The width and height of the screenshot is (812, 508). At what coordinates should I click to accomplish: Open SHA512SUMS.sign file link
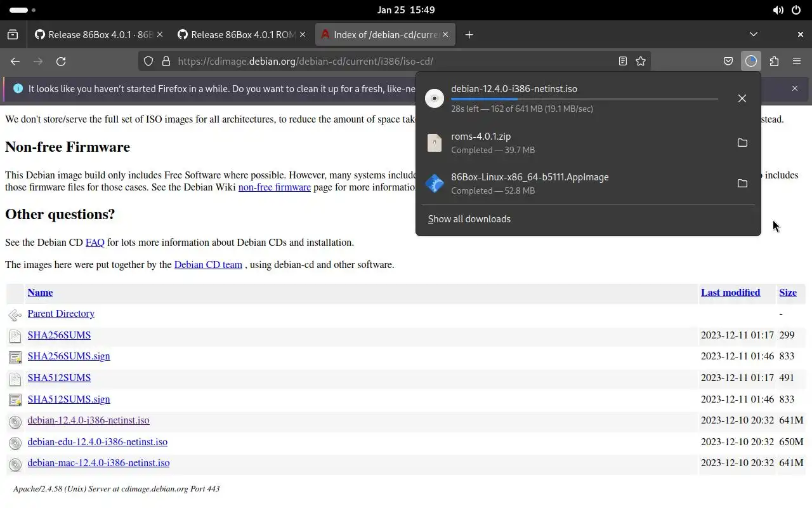(x=69, y=399)
